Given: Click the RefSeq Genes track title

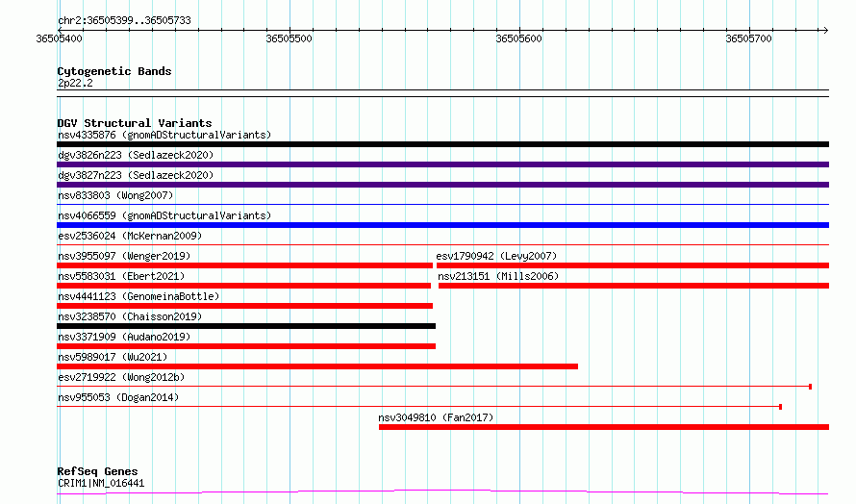Looking at the screenshot, I should coord(97,471).
